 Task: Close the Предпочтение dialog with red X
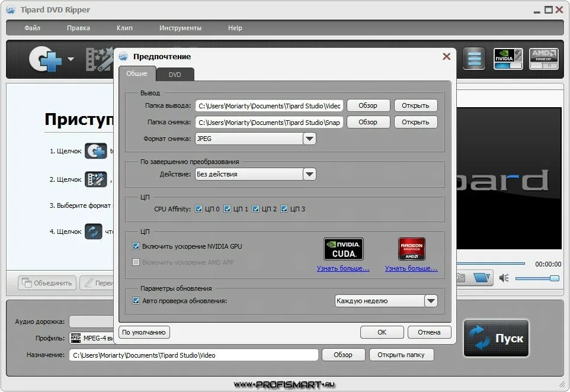[x=446, y=56]
